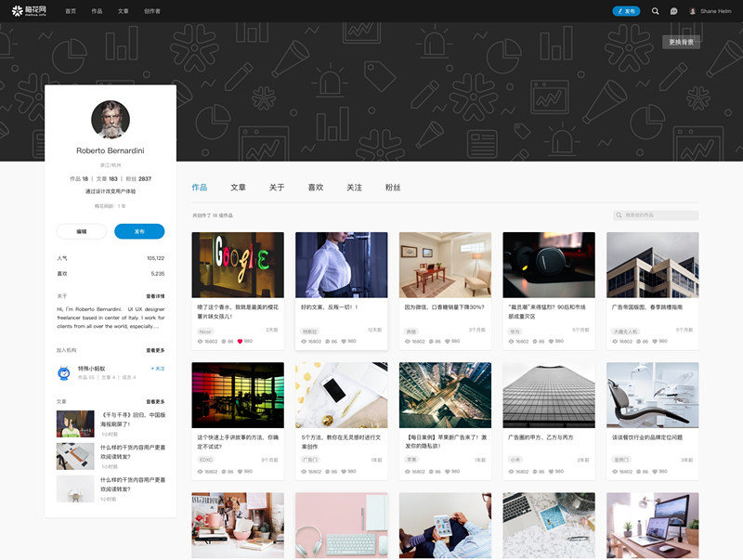
Task: Expand 查看详情 in the 关于 section
Action: coord(155,296)
